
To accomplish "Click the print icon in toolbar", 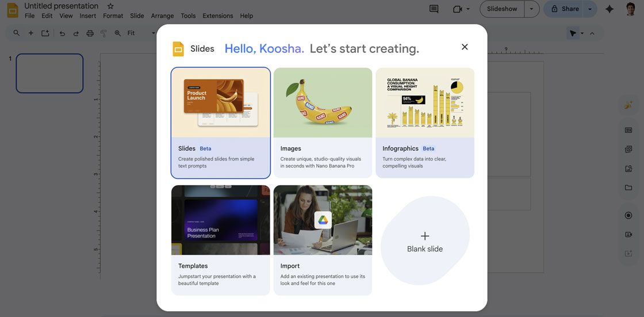I will [90, 33].
